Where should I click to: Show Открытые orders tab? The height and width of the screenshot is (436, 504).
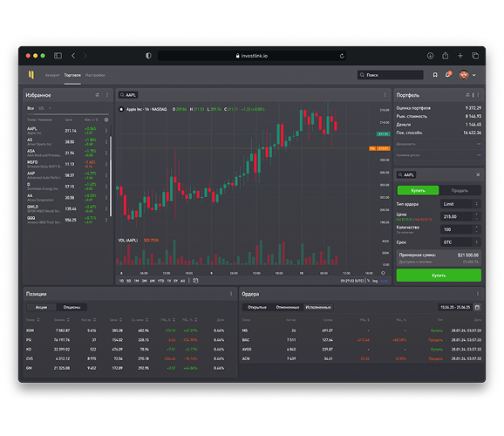click(x=257, y=307)
